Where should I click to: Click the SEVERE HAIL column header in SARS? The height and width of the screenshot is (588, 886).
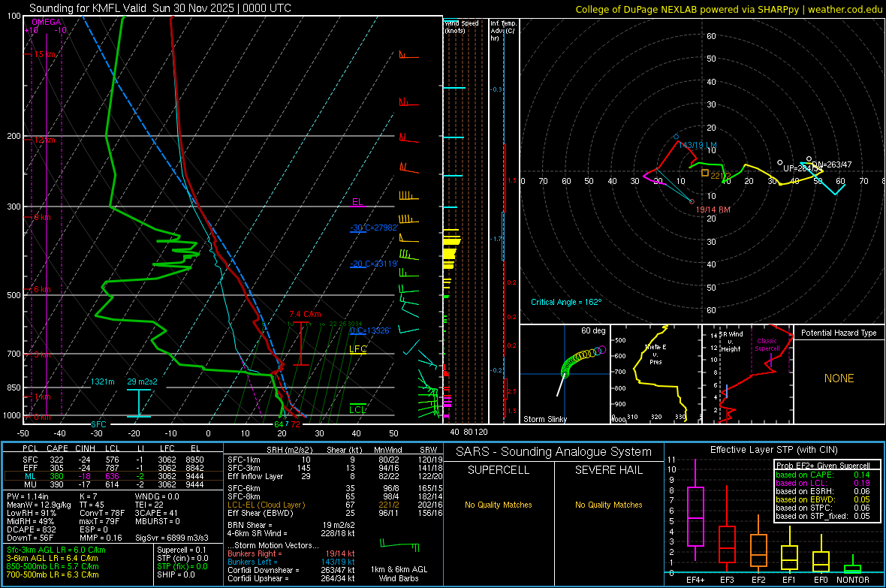click(x=608, y=470)
